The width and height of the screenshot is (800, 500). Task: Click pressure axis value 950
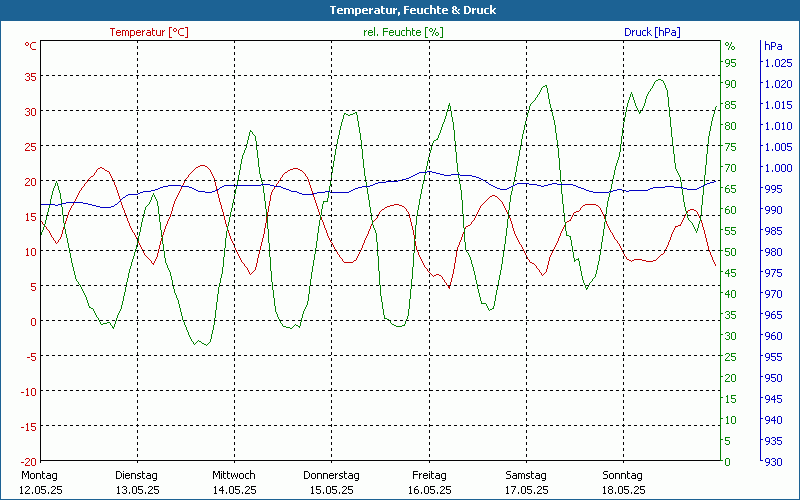(773, 378)
